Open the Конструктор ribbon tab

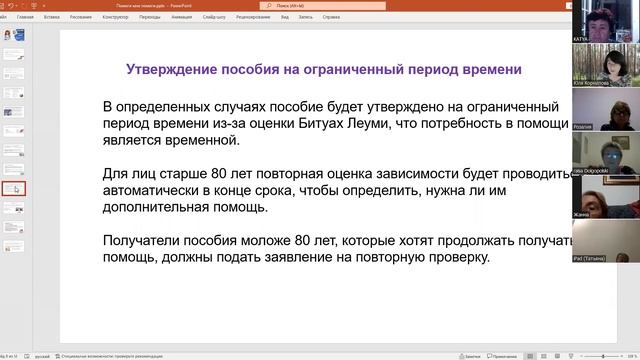[115, 17]
